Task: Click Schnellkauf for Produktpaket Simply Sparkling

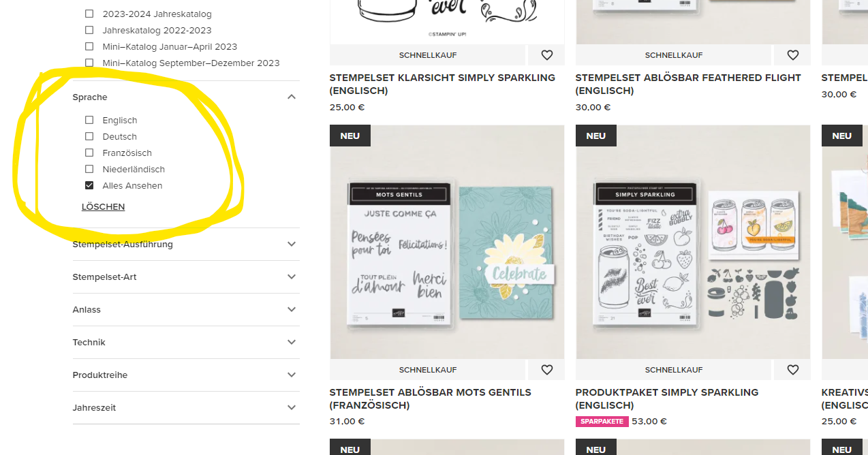Action: pos(674,370)
